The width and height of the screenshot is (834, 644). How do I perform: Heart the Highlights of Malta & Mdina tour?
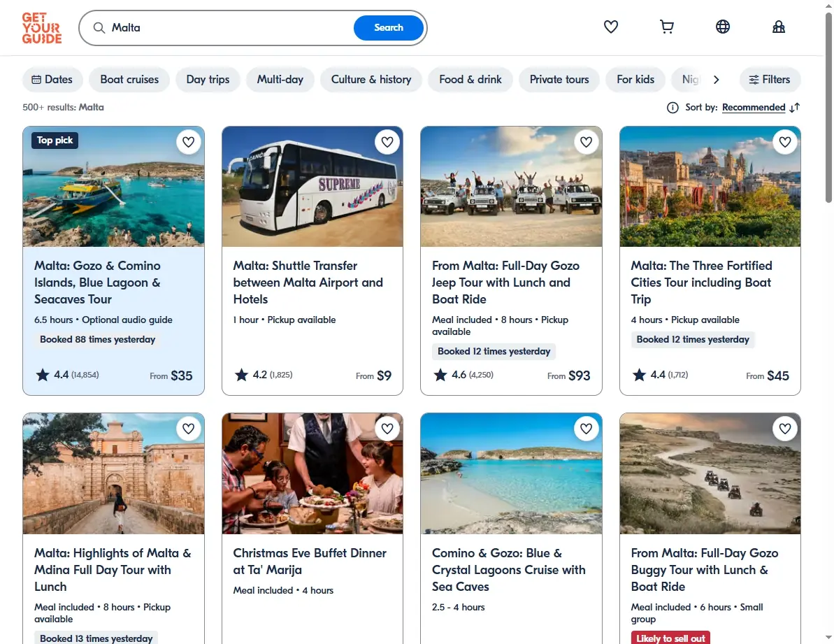tap(188, 429)
